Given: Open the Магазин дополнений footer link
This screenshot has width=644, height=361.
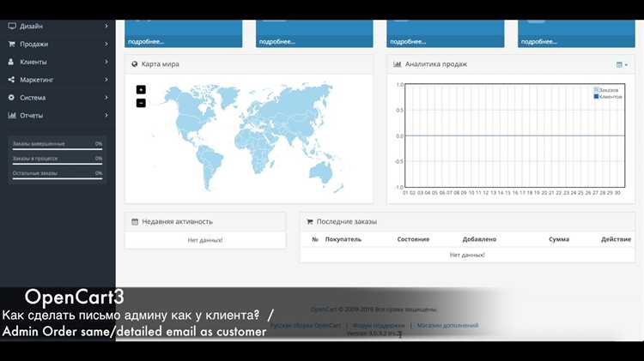Looking at the screenshot, I should click(x=447, y=325).
